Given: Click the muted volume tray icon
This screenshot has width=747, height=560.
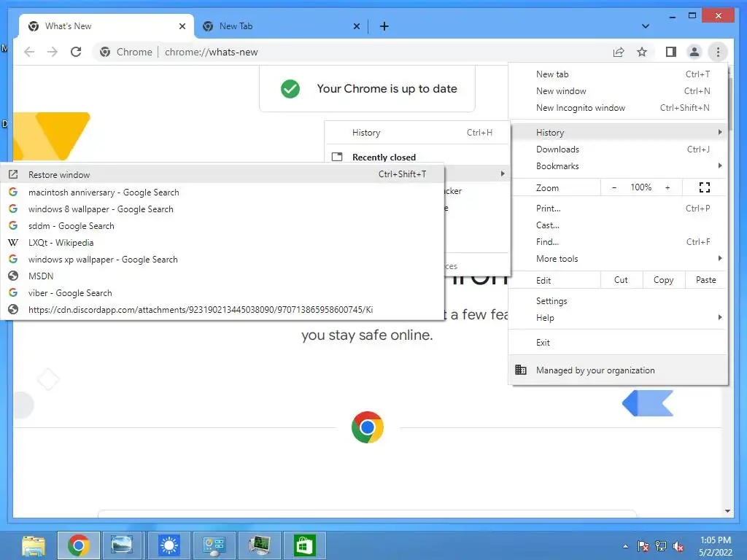Looking at the screenshot, I should pos(678,546).
